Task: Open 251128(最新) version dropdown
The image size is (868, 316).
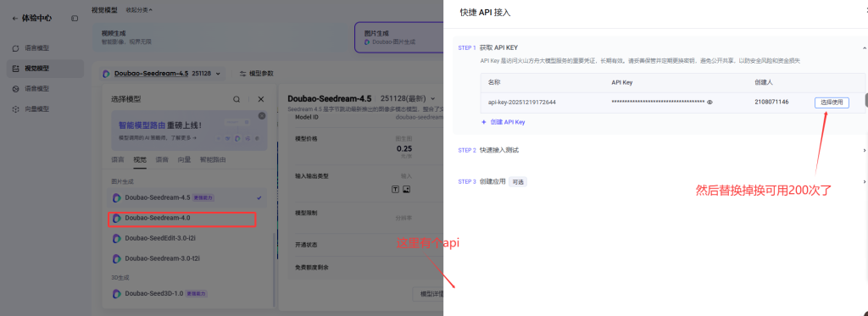Action: [408, 98]
